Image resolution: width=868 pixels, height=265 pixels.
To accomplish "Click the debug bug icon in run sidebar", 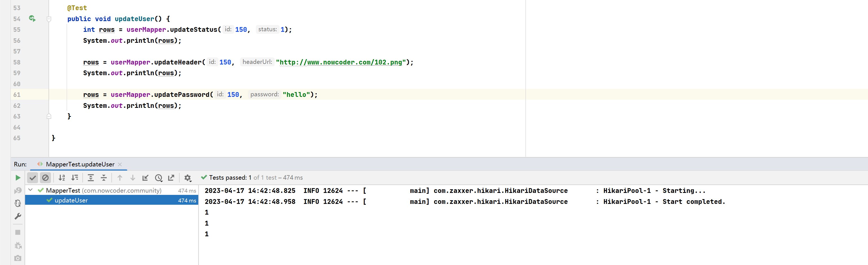I will 18,246.
